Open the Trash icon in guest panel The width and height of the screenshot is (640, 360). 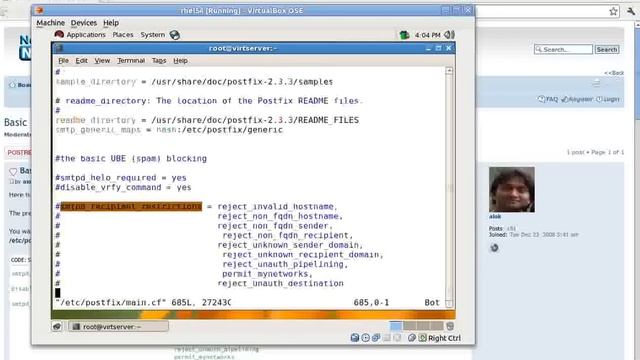tap(450, 326)
